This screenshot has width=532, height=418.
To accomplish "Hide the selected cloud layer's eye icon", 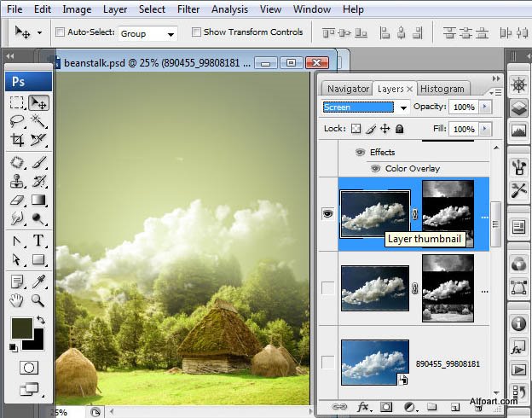I will [327, 213].
